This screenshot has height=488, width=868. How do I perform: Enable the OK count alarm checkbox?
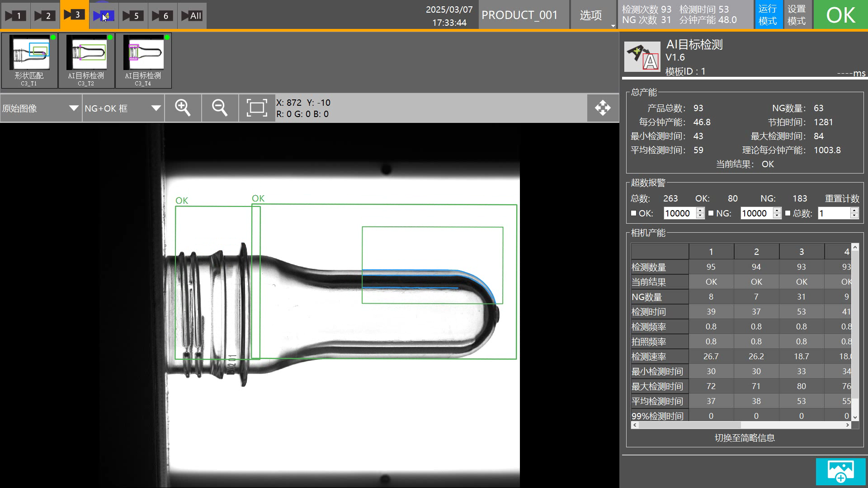tap(633, 213)
